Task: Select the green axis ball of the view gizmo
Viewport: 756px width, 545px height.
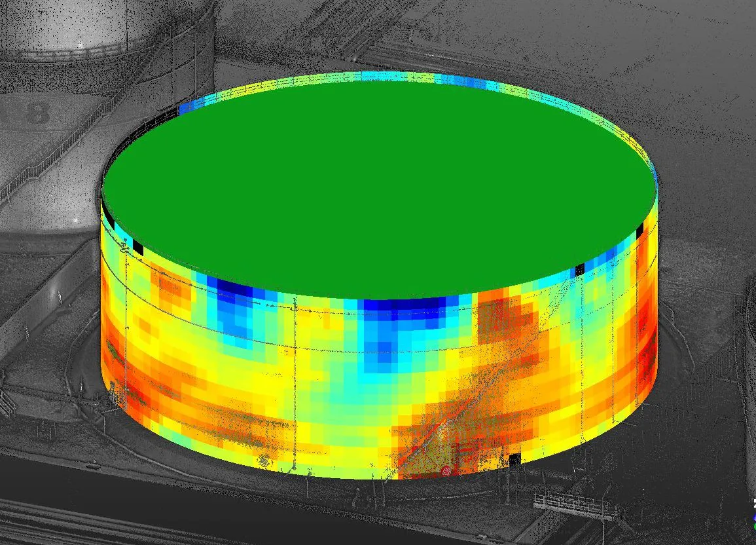Action: coord(755,526)
